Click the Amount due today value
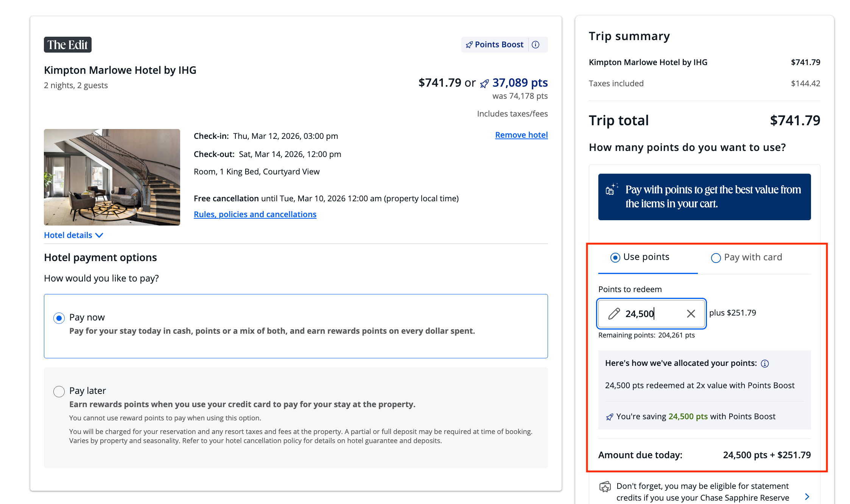 (767, 455)
